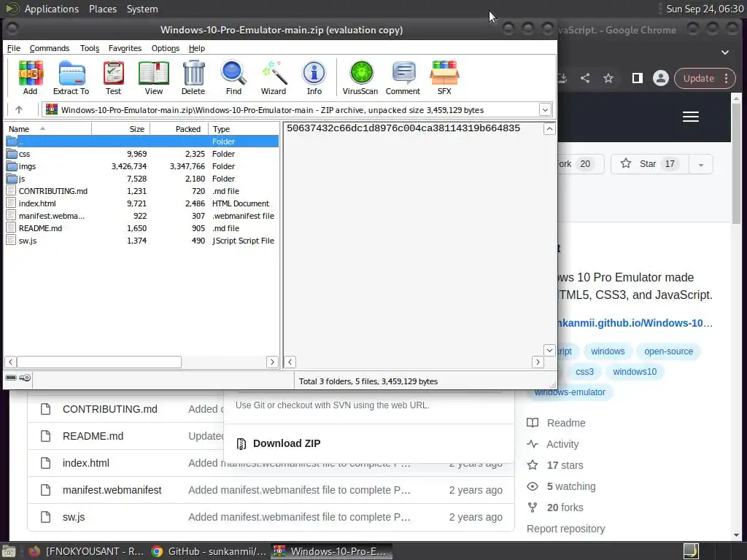Open GitHub hamburger menu
The image size is (747, 560).
click(x=691, y=117)
